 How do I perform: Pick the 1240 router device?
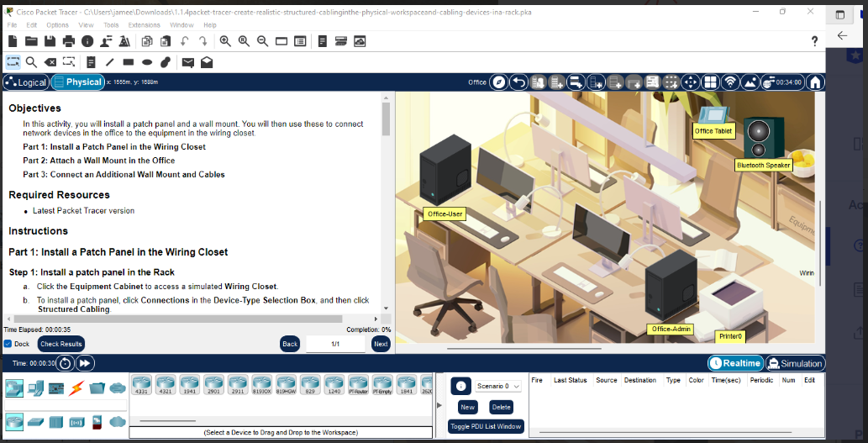click(x=334, y=384)
